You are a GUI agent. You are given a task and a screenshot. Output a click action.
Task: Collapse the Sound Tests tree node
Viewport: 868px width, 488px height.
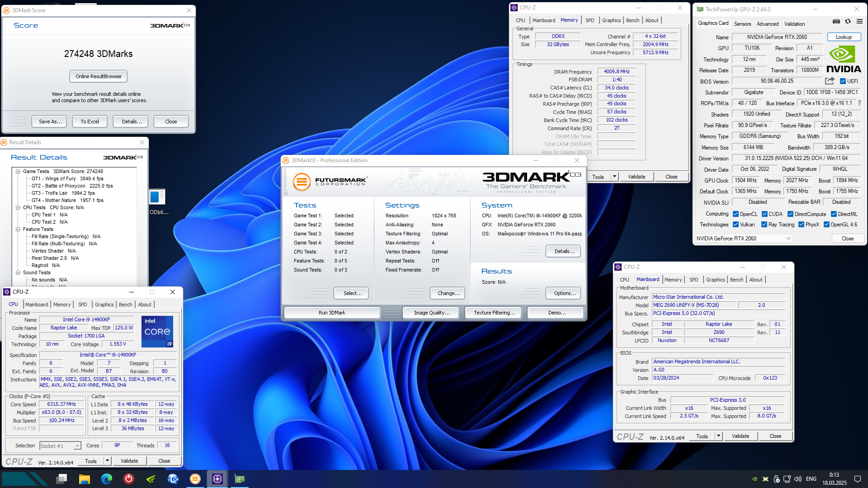(x=18, y=273)
